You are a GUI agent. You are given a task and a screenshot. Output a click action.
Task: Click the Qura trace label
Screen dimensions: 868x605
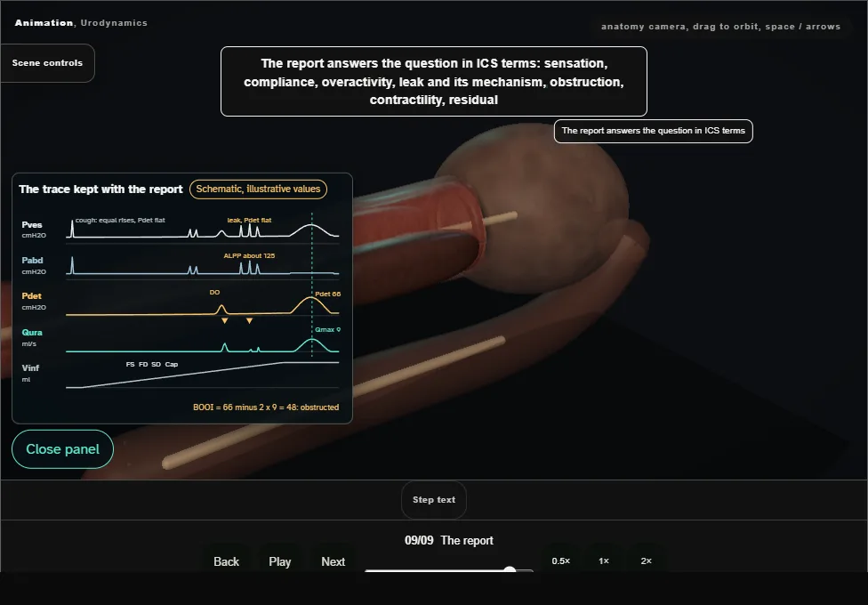[x=32, y=333]
